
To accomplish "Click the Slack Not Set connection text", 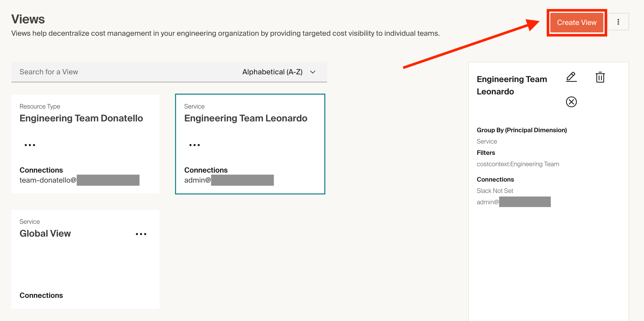I will (x=495, y=191).
